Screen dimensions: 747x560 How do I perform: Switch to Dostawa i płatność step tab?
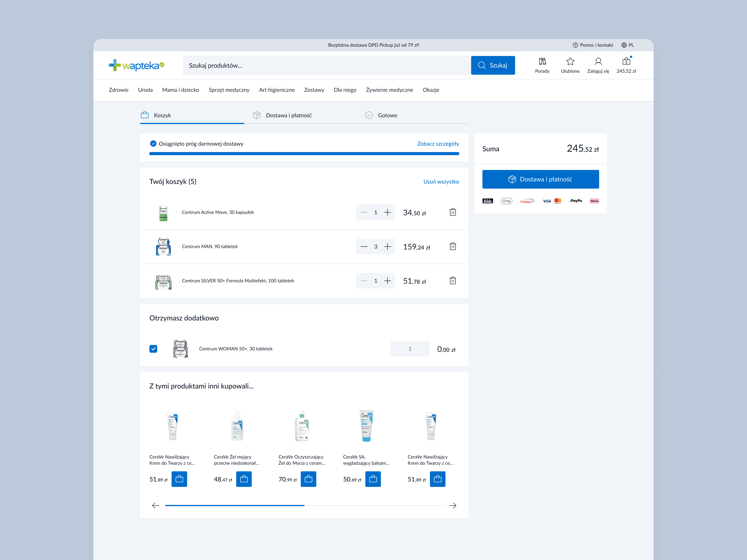pyautogui.click(x=288, y=115)
